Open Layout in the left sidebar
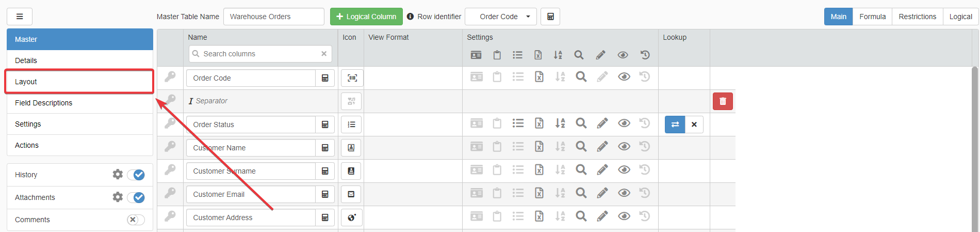 pyautogui.click(x=79, y=82)
